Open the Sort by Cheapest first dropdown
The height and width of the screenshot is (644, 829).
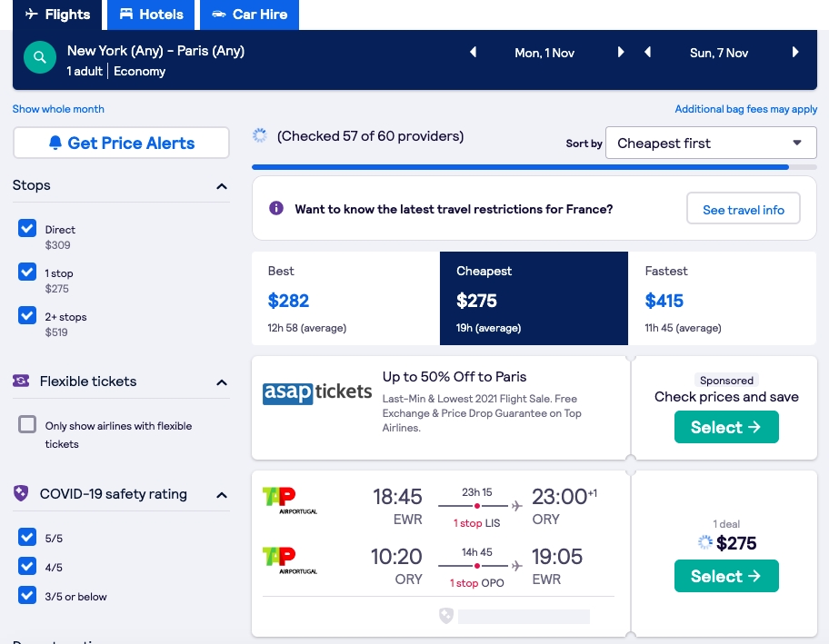(x=711, y=143)
